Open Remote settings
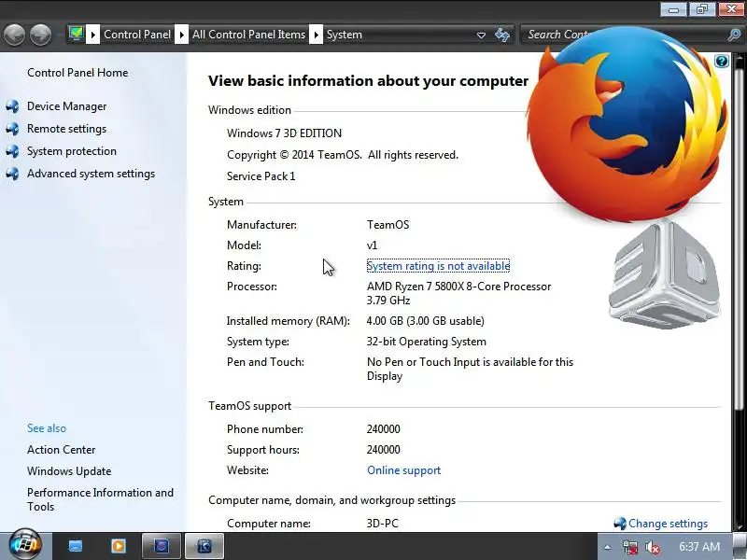 pos(66,129)
